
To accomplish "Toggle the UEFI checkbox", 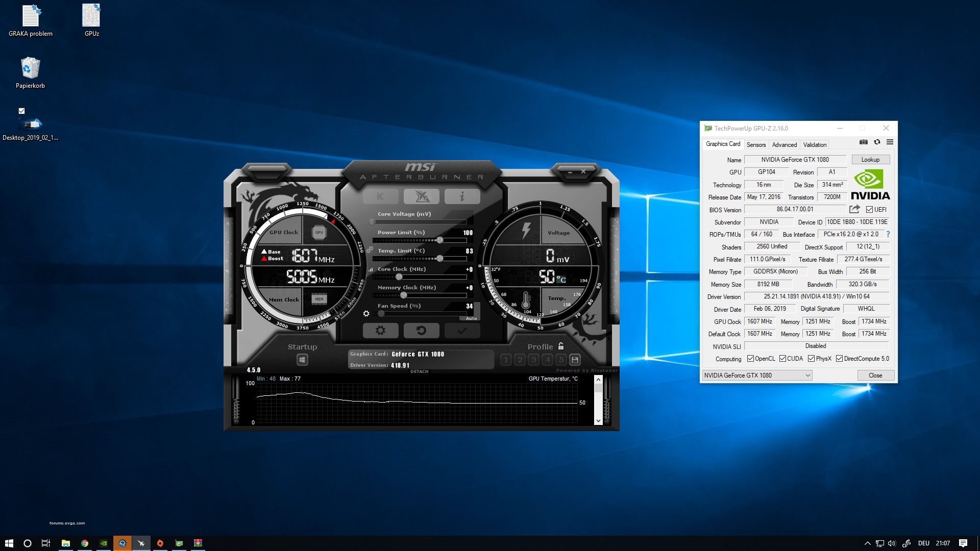I will tap(869, 210).
